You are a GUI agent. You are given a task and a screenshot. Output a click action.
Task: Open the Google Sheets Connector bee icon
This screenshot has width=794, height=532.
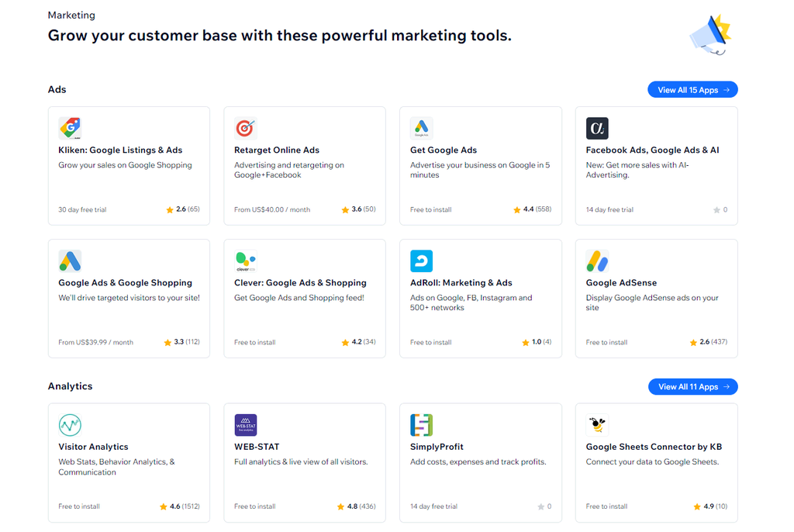click(597, 425)
